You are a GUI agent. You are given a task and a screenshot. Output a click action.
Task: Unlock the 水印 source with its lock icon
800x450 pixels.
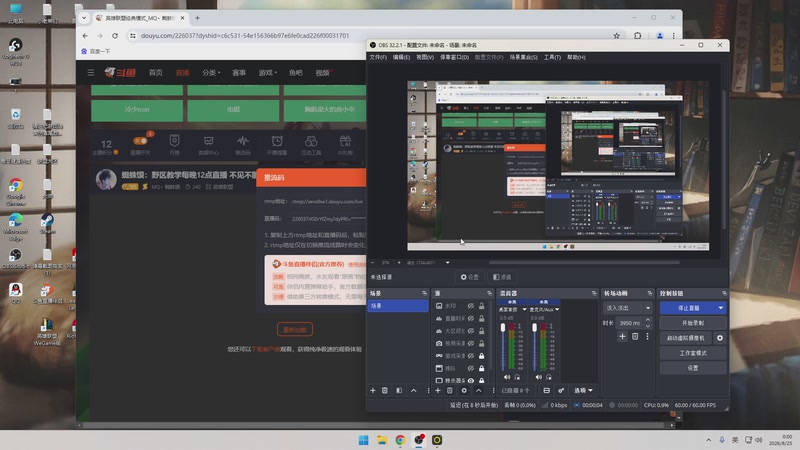tap(481, 306)
